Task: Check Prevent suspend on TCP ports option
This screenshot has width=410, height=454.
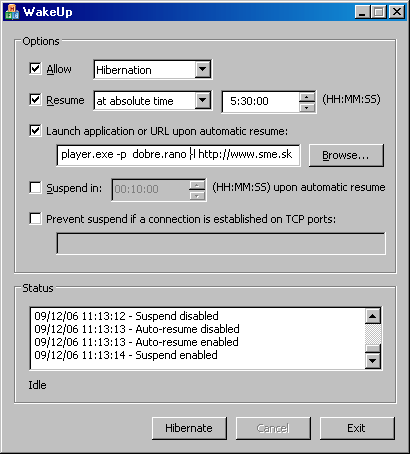Action: click(35, 219)
